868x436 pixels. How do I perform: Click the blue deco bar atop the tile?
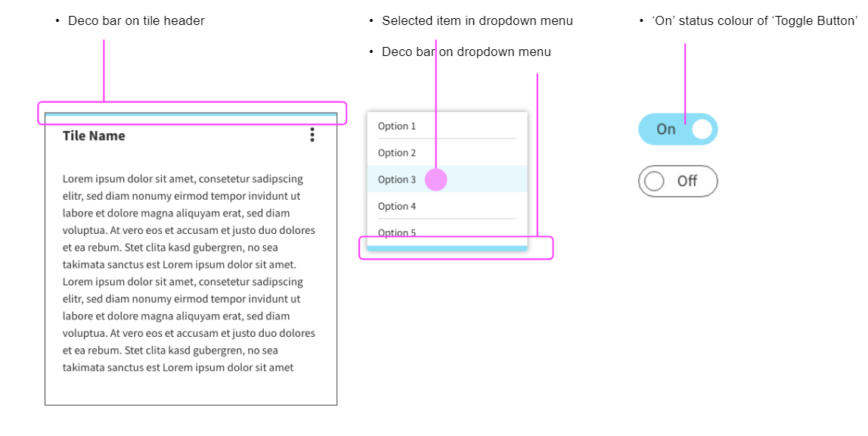[x=191, y=114]
